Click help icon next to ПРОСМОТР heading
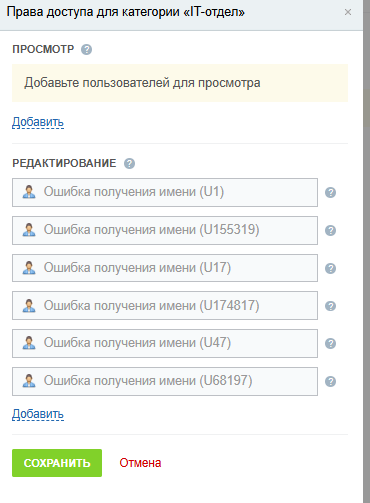370x503 pixels. [x=86, y=50]
